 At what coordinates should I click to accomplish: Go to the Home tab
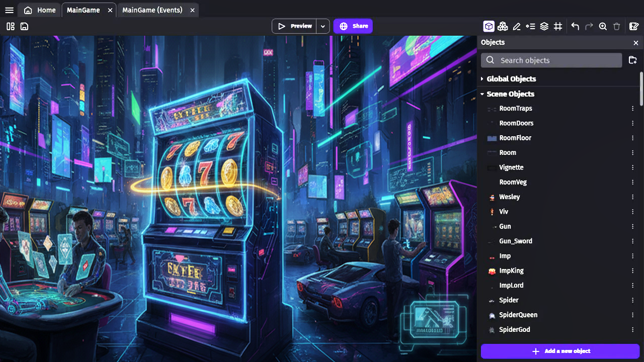(x=40, y=10)
